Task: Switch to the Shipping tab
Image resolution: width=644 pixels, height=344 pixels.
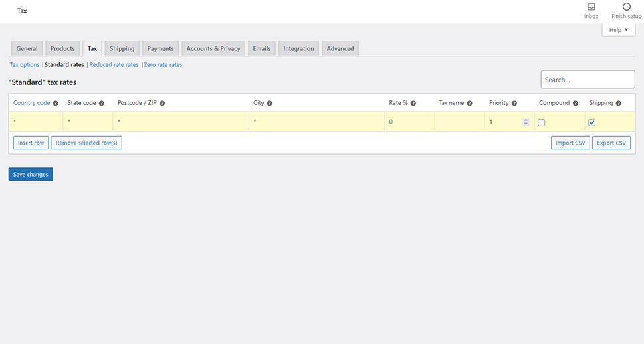Action: tap(122, 48)
